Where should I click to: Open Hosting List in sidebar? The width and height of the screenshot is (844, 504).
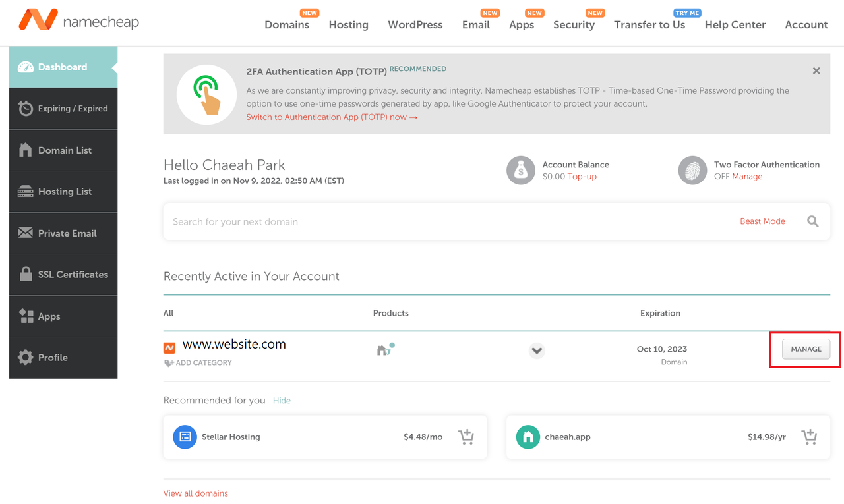tap(63, 192)
